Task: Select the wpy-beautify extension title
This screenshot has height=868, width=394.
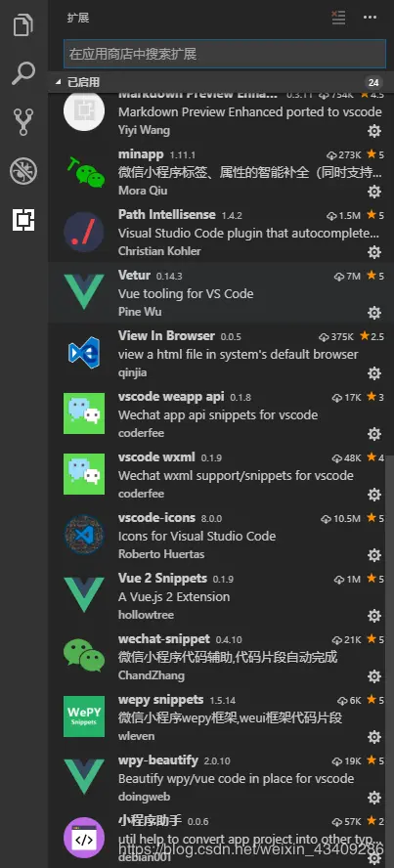Action: coord(157,759)
